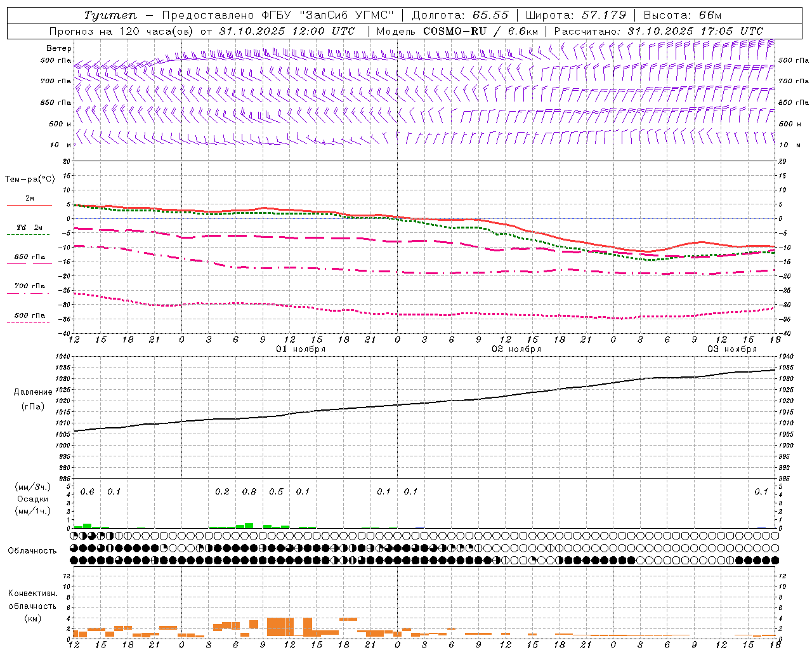Viewport: 812px width, 650px height.
Task: Click the "Широта: 57.179" header field
Action: (x=576, y=15)
